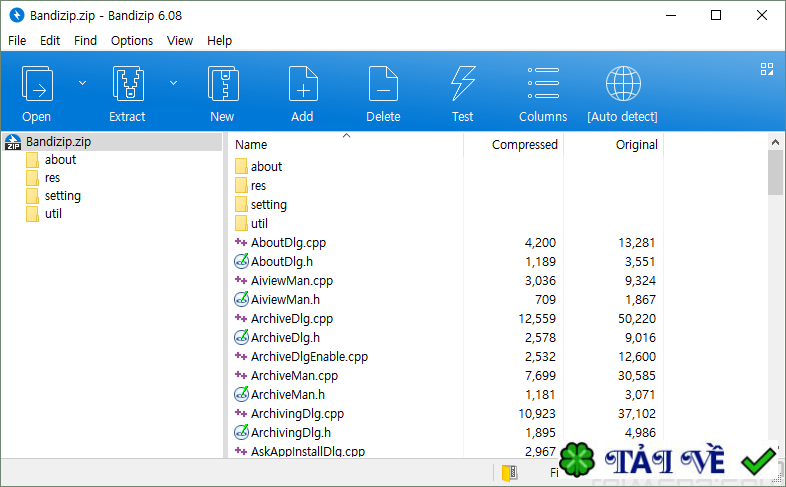The height and width of the screenshot is (487, 786).
Task: Open the Columns toolbar icon
Action: (543, 85)
